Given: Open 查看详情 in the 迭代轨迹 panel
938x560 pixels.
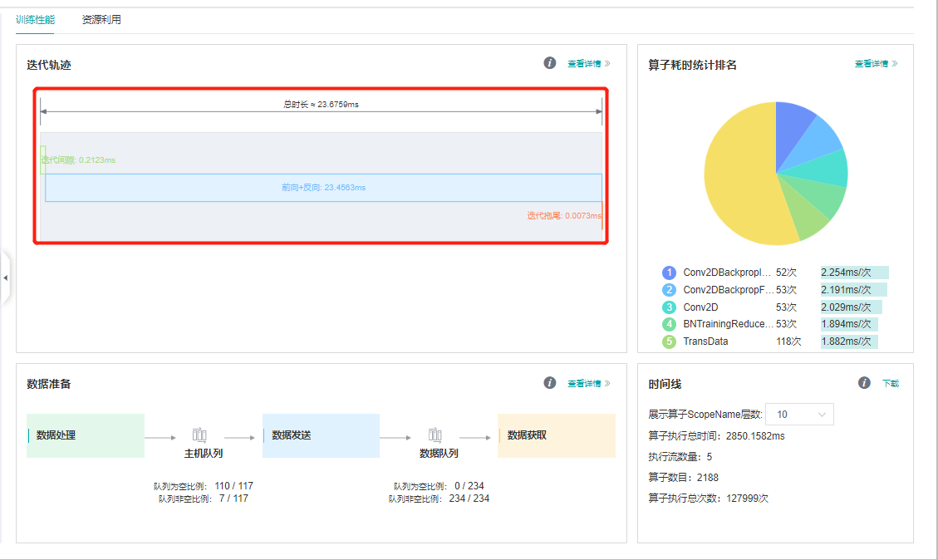Looking at the screenshot, I should click(588, 63).
